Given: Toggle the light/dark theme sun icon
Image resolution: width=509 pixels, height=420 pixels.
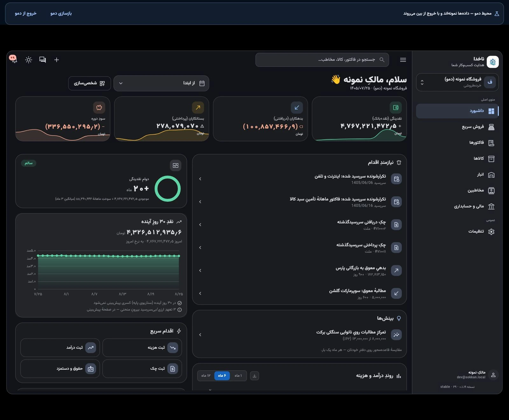Looking at the screenshot, I should click(29, 60).
